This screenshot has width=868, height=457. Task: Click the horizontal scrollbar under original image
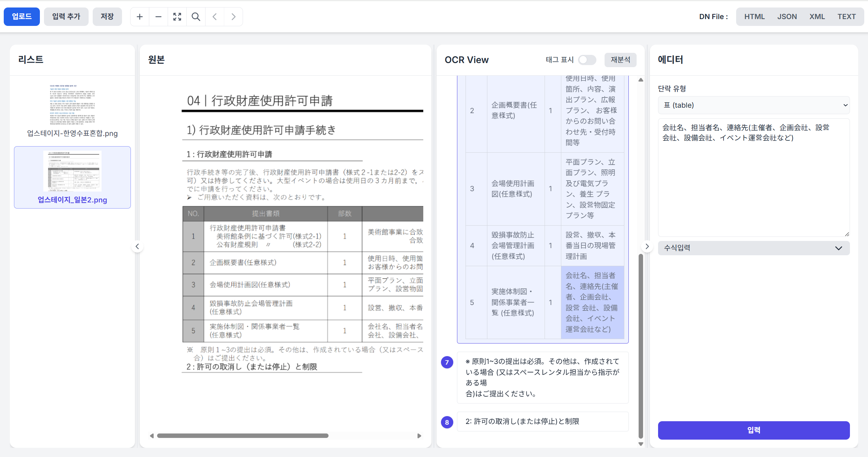243,436
